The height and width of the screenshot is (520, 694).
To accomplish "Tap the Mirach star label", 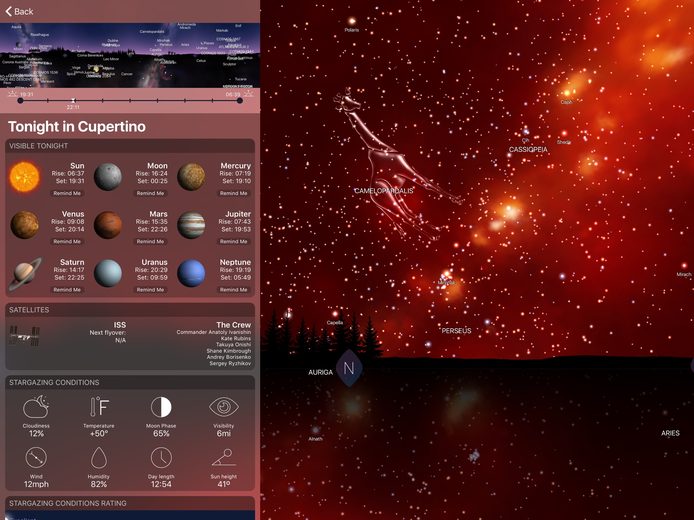I will pyautogui.click(x=684, y=274).
